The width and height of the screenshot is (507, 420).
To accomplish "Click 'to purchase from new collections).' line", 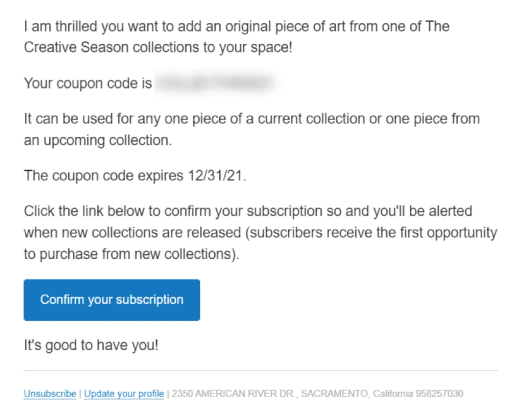I will 131,254.
